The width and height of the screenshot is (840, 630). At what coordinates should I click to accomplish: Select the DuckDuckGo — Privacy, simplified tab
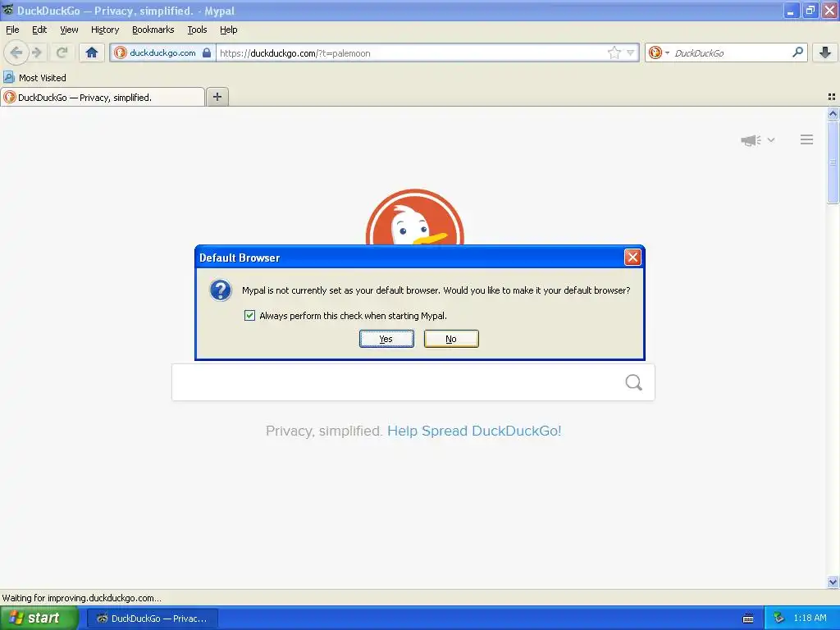click(103, 97)
